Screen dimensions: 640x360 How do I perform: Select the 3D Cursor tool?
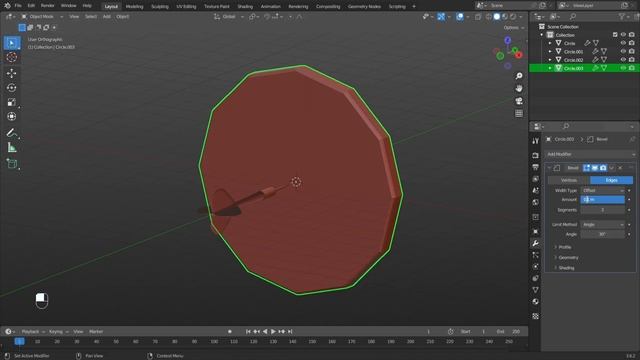[12, 57]
